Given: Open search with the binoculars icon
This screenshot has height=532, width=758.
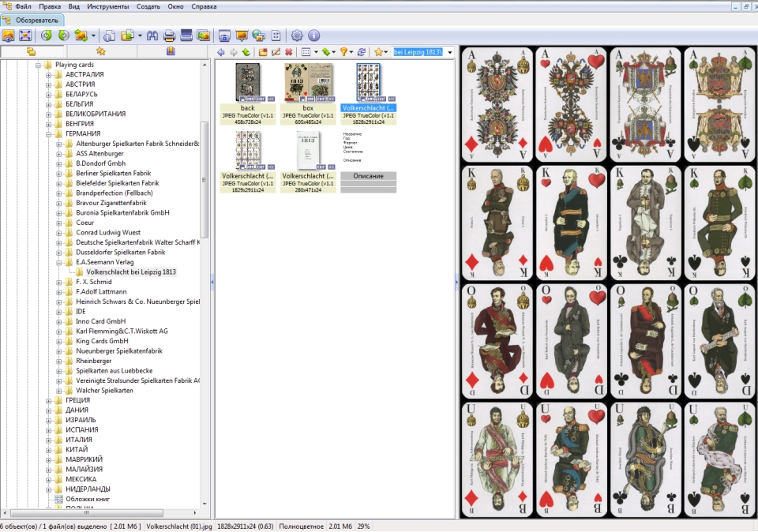Looking at the screenshot, I should pos(152,36).
